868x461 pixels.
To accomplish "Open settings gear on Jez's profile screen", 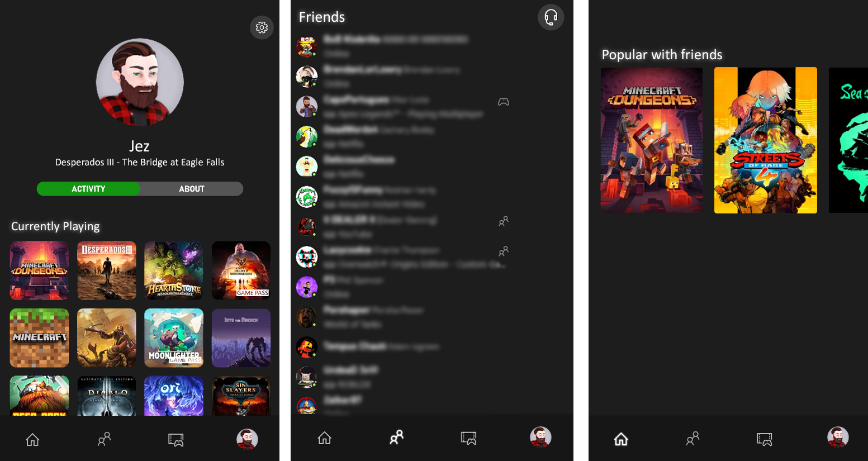I will [x=262, y=27].
